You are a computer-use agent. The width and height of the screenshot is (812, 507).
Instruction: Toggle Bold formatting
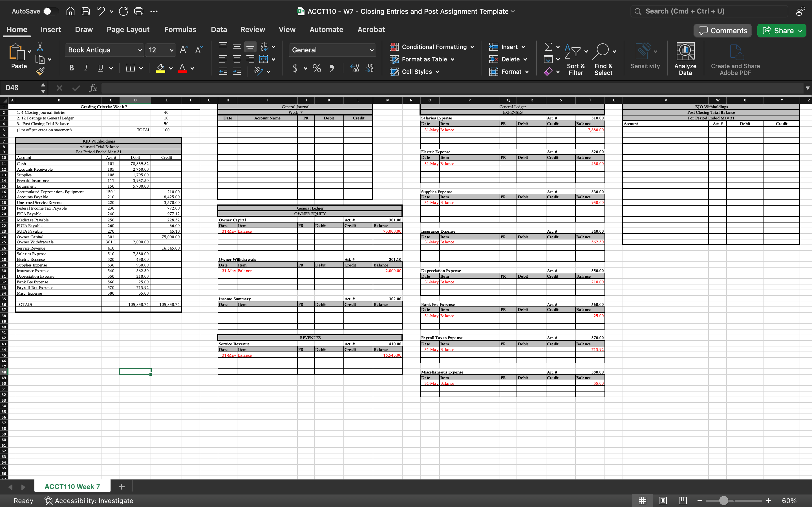tap(71, 68)
